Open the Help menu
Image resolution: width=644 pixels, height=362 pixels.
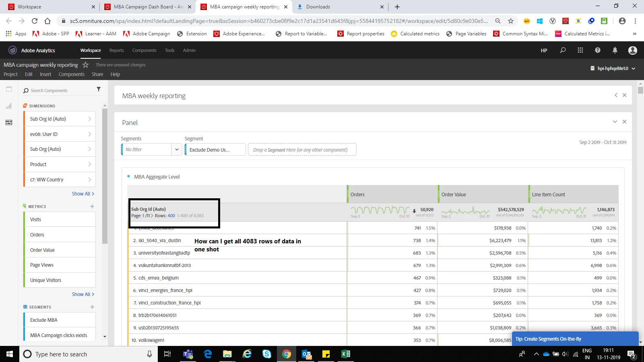click(115, 74)
